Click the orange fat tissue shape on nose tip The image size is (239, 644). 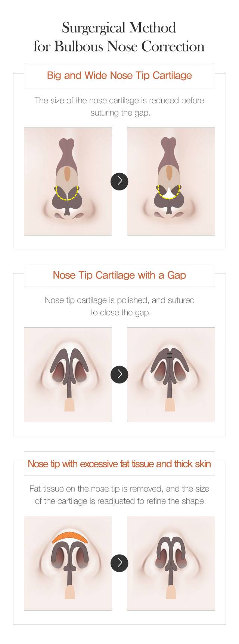point(70,536)
